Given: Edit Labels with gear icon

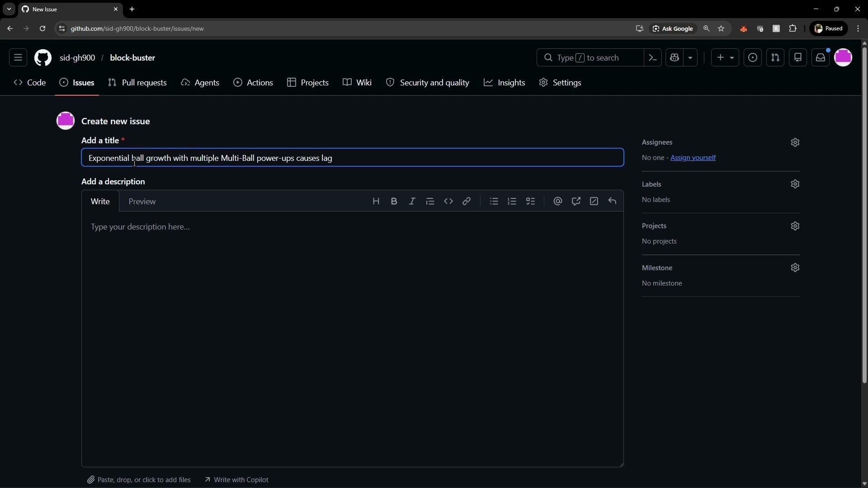Looking at the screenshot, I should [795, 184].
